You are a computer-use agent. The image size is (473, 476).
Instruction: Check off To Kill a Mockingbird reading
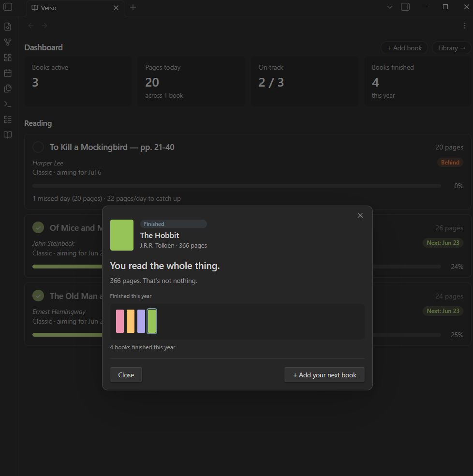point(38,147)
